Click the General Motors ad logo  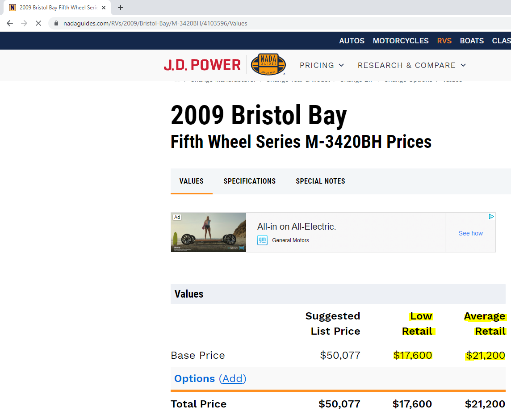click(262, 240)
